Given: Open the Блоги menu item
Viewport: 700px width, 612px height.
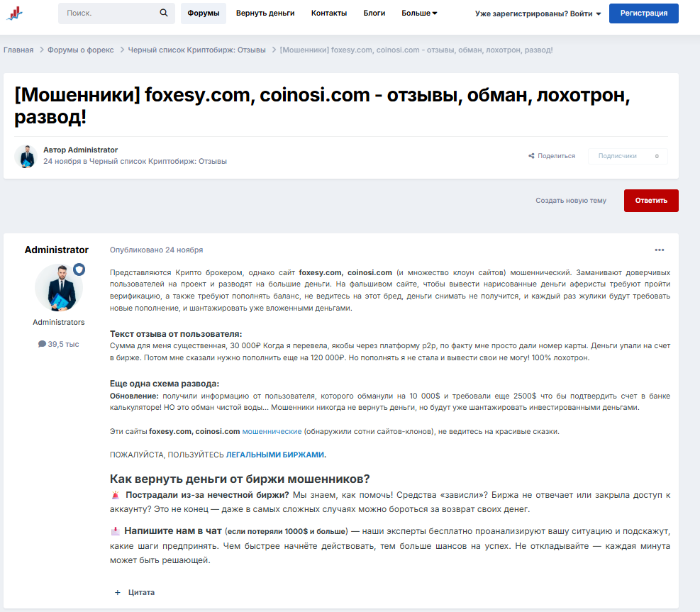Looking at the screenshot, I should 374,13.
